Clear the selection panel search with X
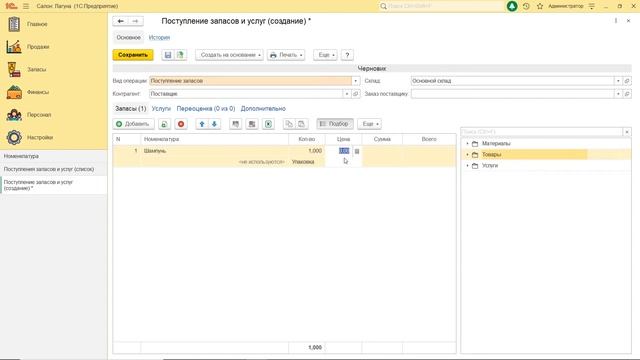The width and height of the screenshot is (640, 360). pos(627,132)
